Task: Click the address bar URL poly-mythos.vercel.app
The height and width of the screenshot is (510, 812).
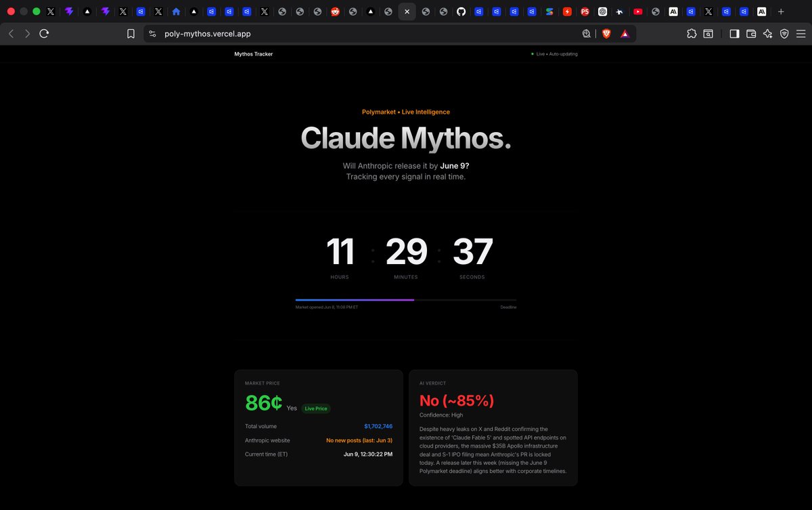Action: point(207,34)
